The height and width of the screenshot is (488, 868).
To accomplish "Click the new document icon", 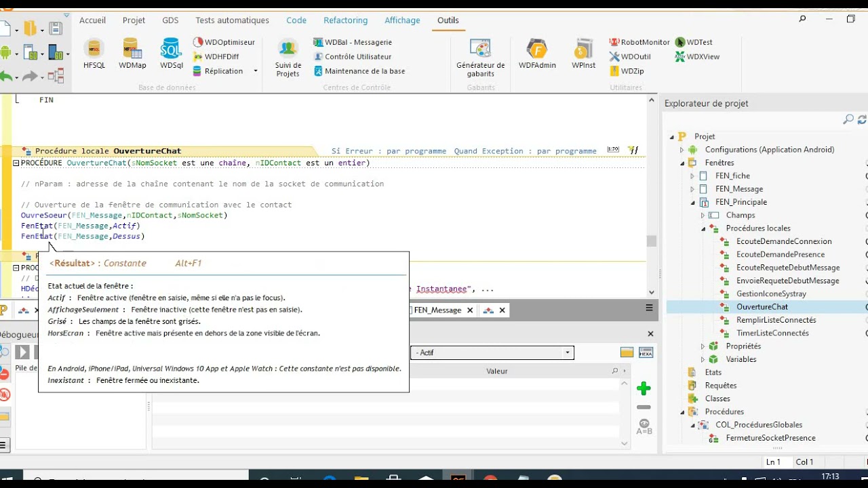I will (4, 28).
